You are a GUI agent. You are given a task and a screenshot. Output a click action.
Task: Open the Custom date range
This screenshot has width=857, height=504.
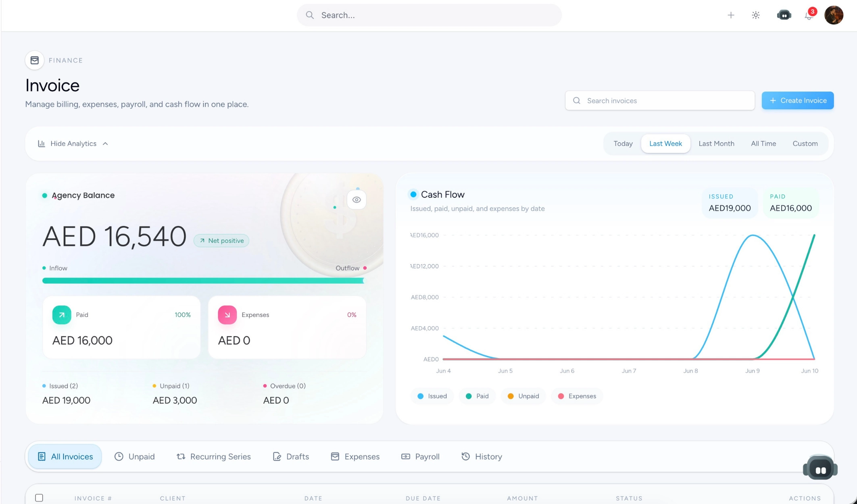point(805,144)
